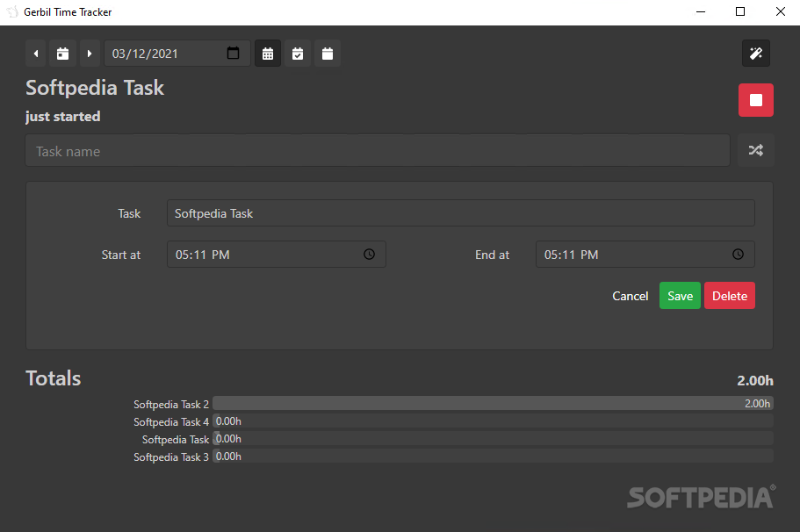Go to the previous day arrow

coord(36,53)
